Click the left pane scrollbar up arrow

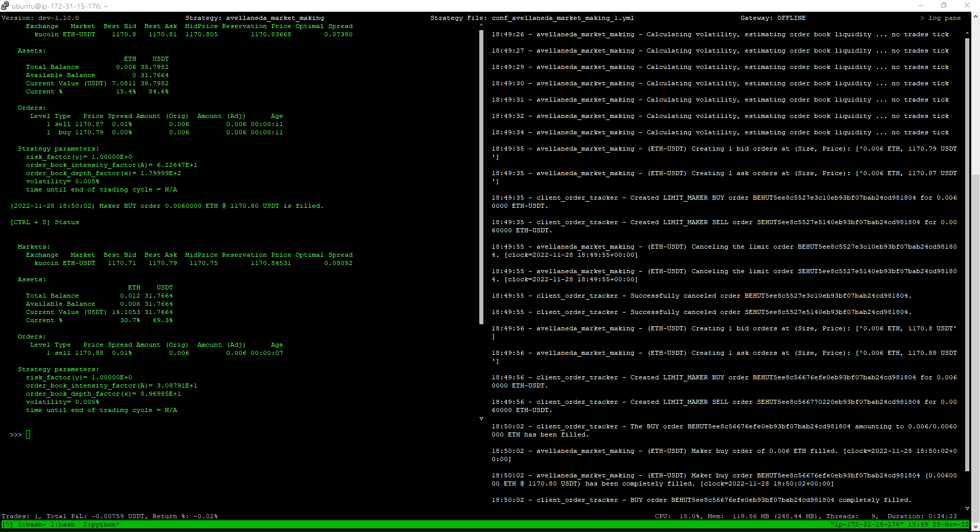click(x=481, y=25)
